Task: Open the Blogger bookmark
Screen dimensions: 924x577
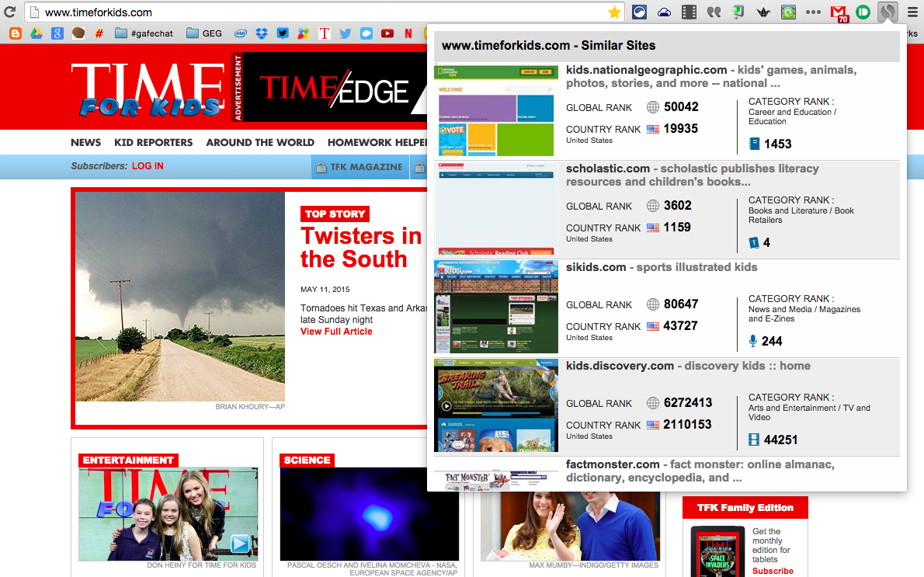Action: pos(16,33)
